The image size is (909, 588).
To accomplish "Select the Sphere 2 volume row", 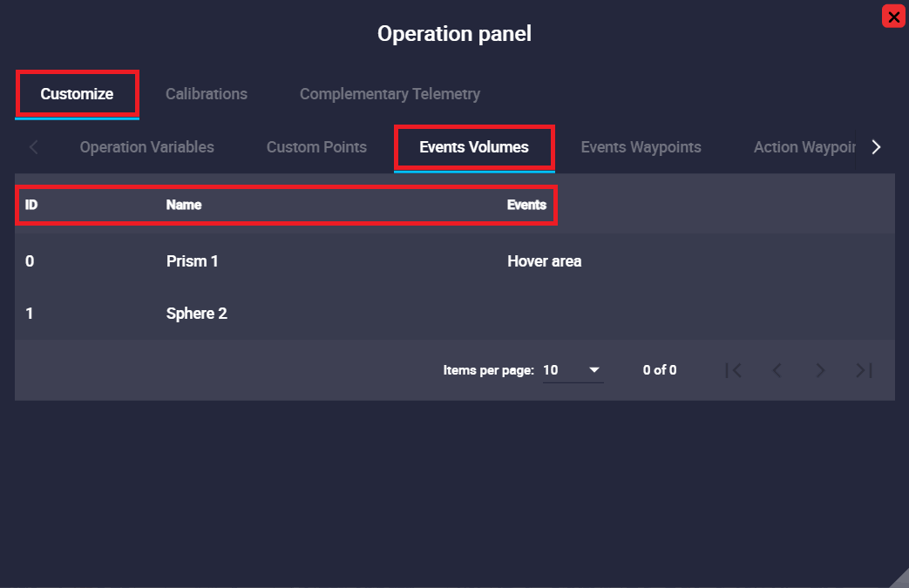I will click(x=197, y=314).
